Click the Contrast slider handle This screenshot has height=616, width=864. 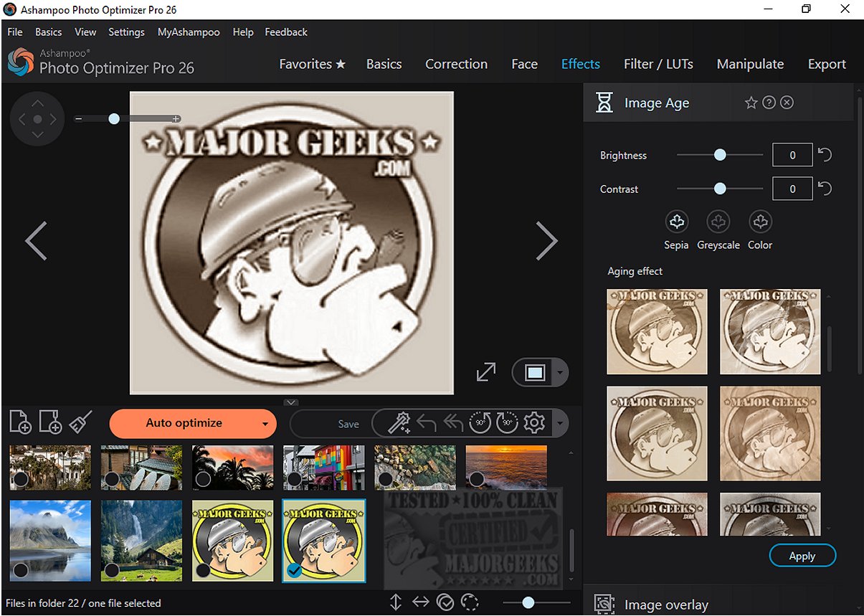720,189
